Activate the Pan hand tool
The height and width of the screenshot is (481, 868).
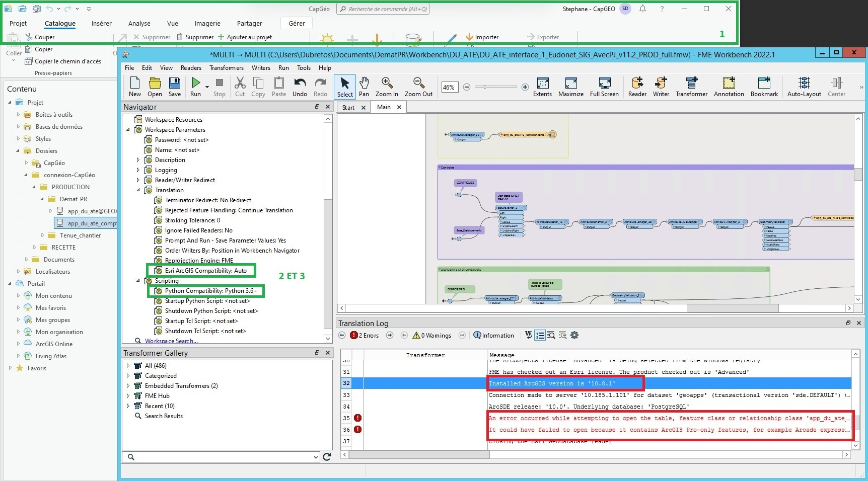(364, 87)
